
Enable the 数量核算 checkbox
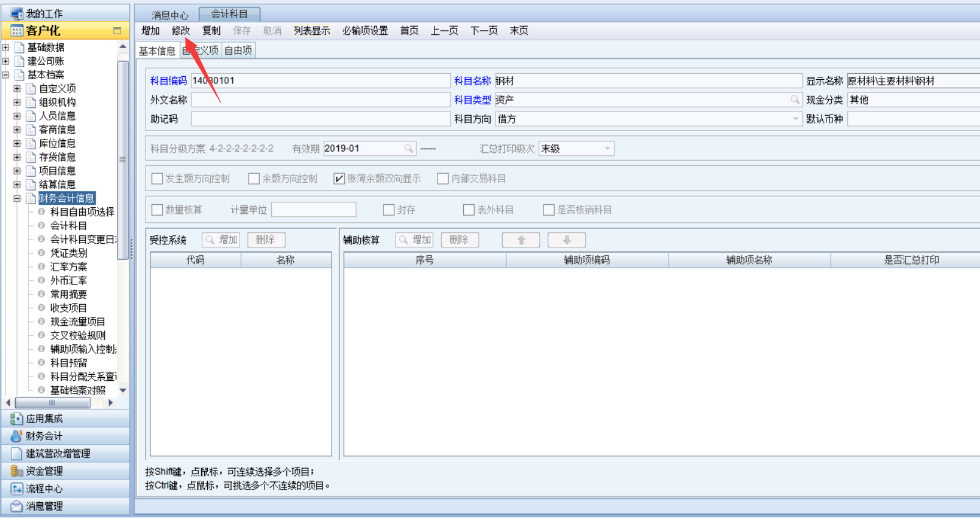pos(157,210)
